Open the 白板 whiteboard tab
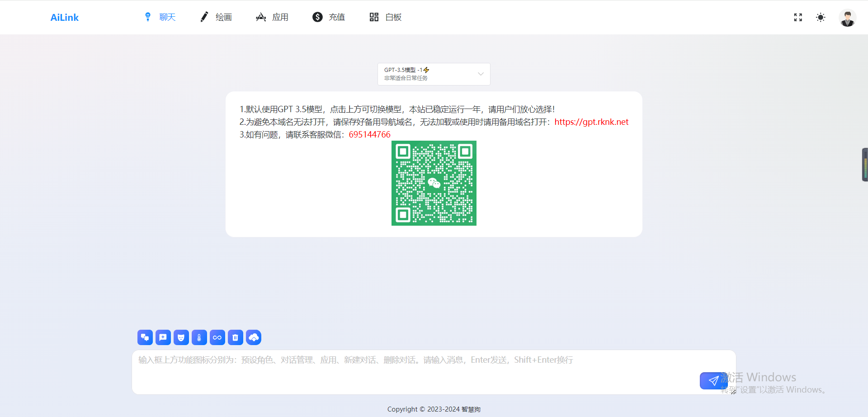 pyautogui.click(x=386, y=17)
